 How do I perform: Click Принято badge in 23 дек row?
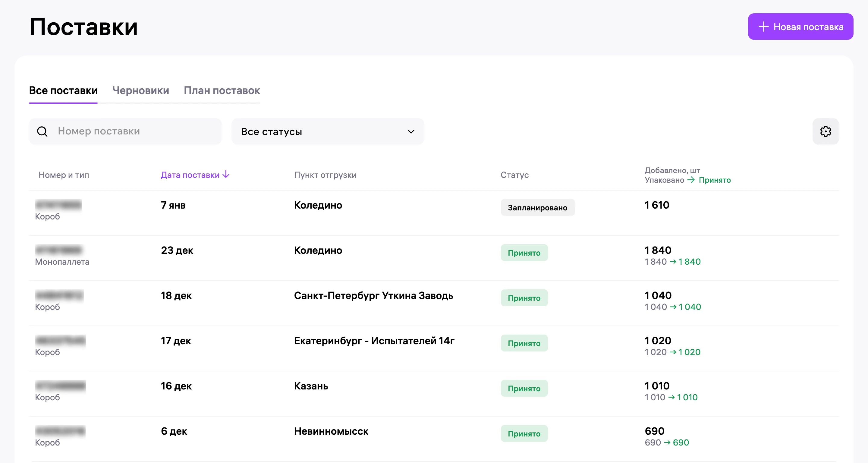[x=524, y=253]
